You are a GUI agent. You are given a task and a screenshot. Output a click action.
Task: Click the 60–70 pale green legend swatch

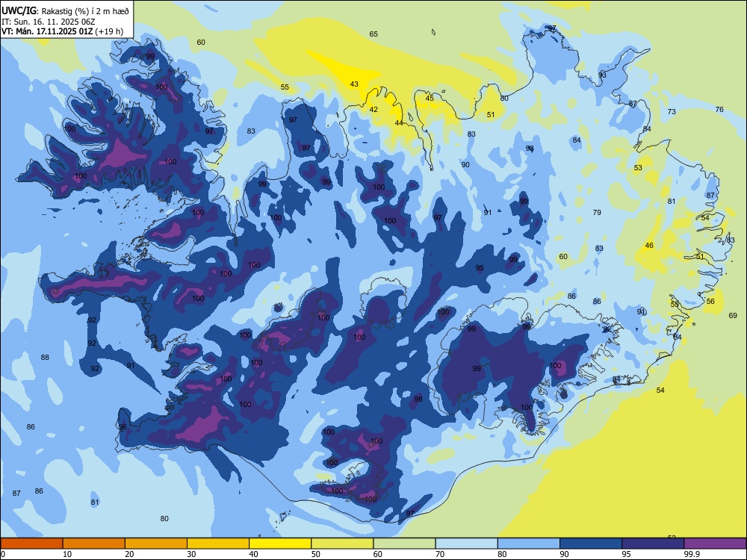[x=404, y=544]
